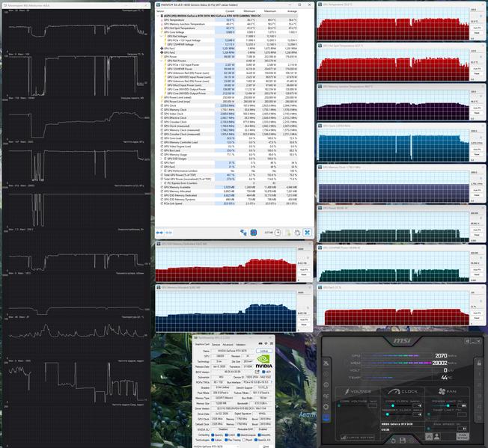Screen dimensions: 488x448
Task: Collapse the GPU Rail Powers tree node
Action: (x=162, y=61)
